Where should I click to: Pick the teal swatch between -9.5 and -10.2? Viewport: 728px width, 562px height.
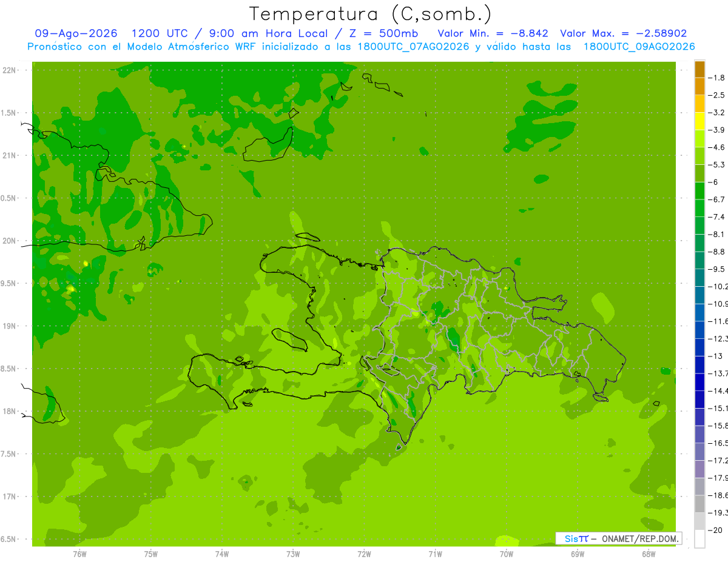coord(699,278)
